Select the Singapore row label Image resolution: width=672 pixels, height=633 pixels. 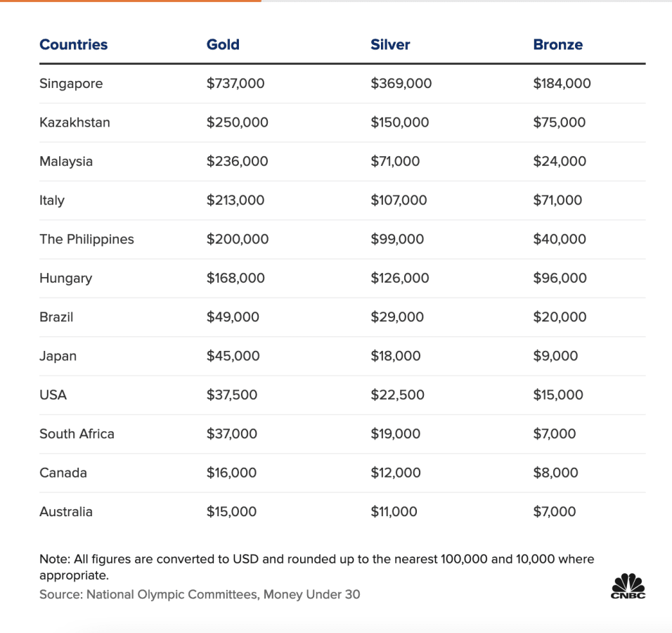coord(71,84)
